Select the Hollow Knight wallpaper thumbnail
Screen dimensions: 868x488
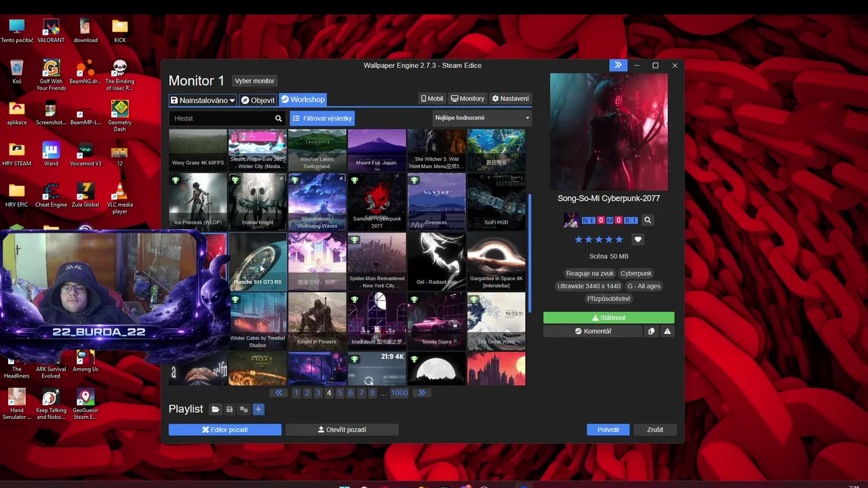pyautogui.click(x=258, y=202)
